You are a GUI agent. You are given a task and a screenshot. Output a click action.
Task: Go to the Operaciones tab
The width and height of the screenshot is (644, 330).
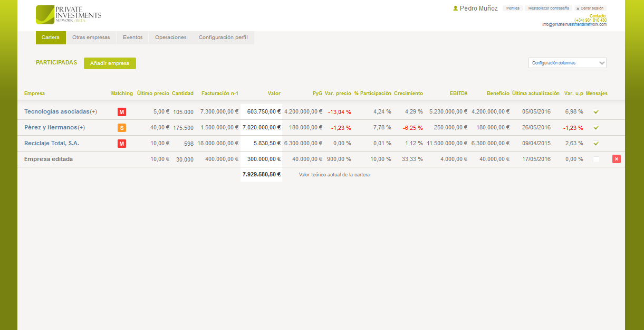pyautogui.click(x=170, y=37)
